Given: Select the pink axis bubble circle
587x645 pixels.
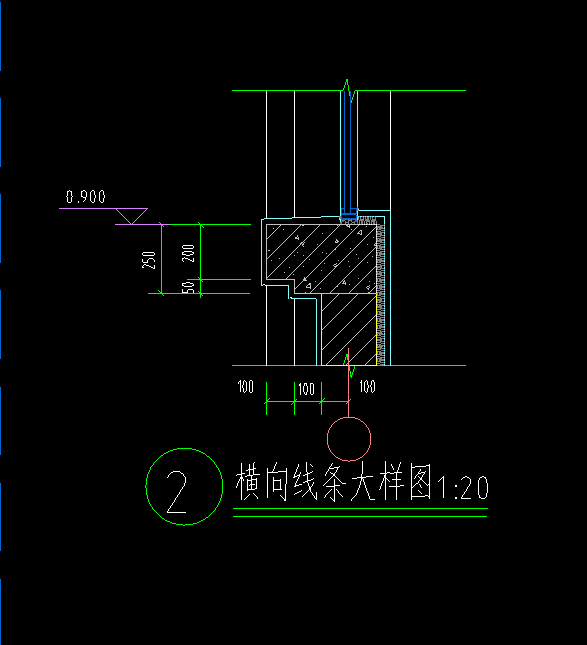Looking at the screenshot, I should click(349, 439).
